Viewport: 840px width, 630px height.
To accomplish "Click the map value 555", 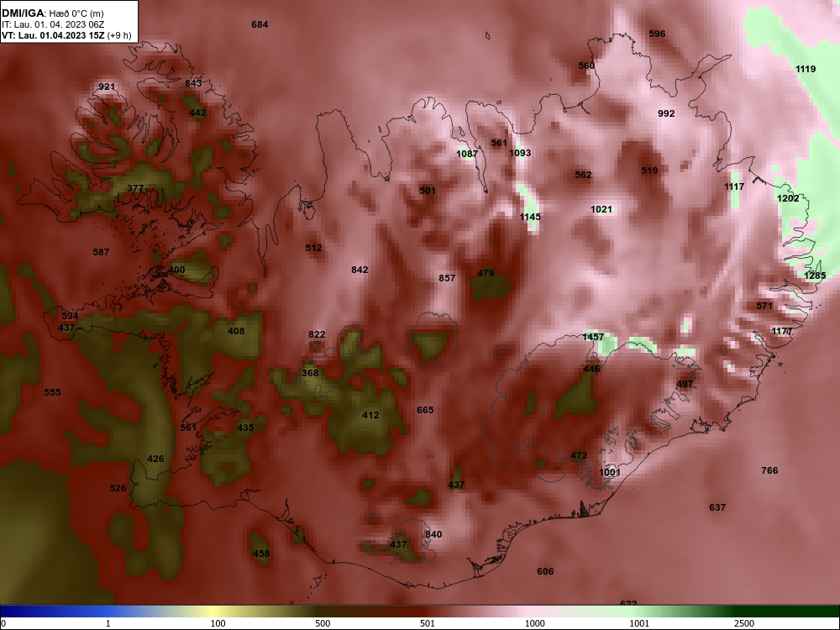I will (x=52, y=392).
